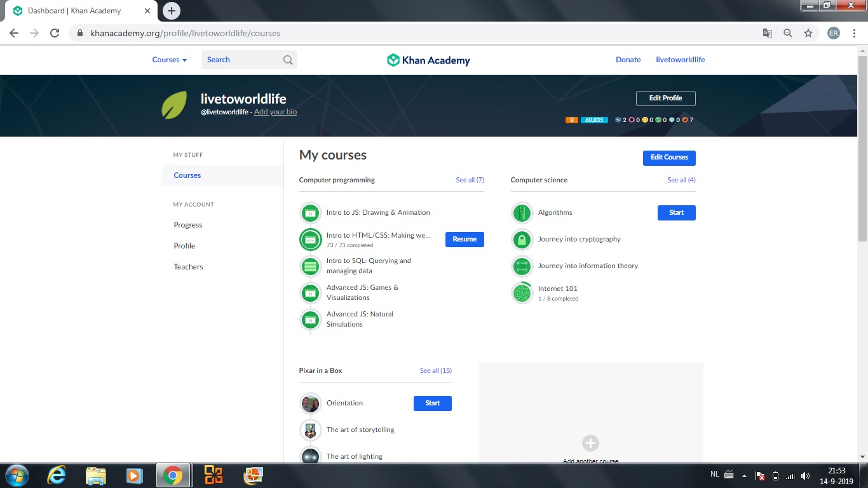Click Resume for Intro to HTML/CSS
The height and width of the screenshot is (488, 868).
[x=465, y=240]
